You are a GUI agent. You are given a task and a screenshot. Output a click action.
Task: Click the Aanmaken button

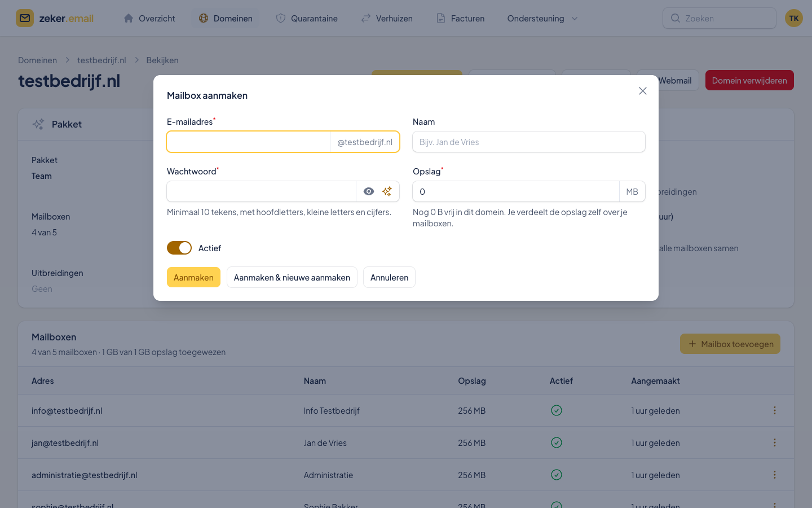click(x=193, y=277)
